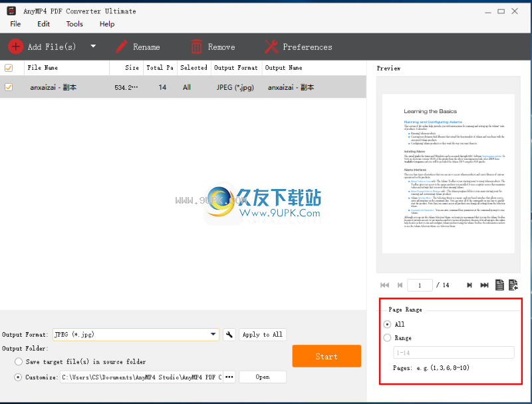The image size is (532, 404).
Task: Click the Apply to All button
Action: 263,335
